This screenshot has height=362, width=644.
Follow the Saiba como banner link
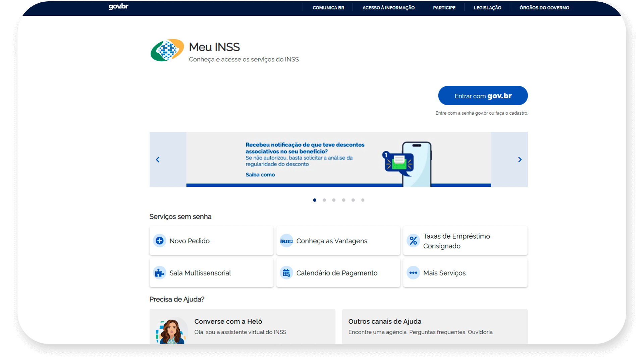[260, 175]
